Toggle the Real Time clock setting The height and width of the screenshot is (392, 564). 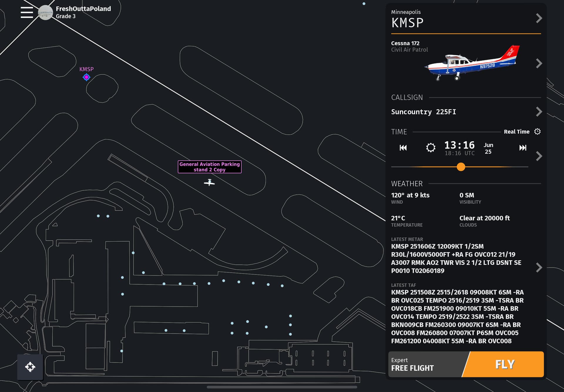click(x=522, y=132)
